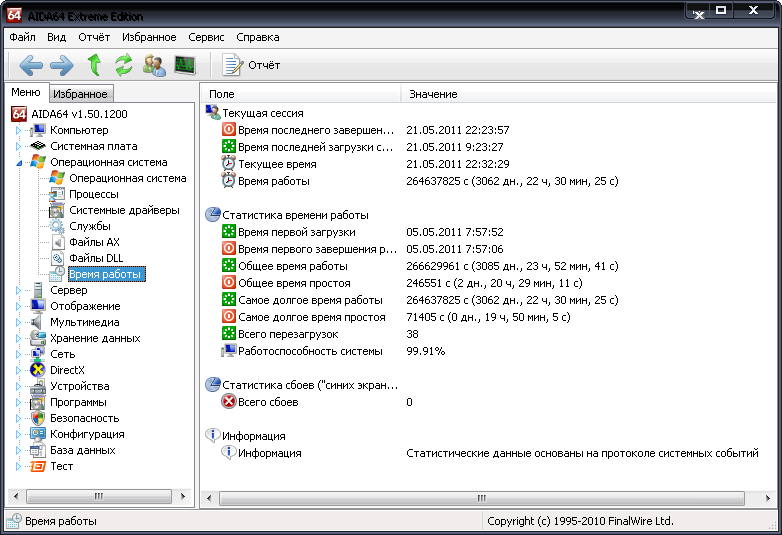Open the Вид menu
This screenshot has width=782, height=535.
click(56, 37)
